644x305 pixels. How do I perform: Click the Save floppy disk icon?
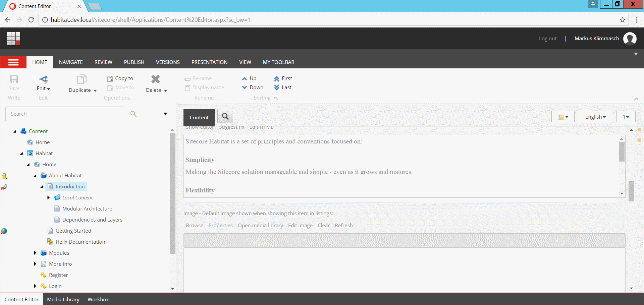pos(14,79)
